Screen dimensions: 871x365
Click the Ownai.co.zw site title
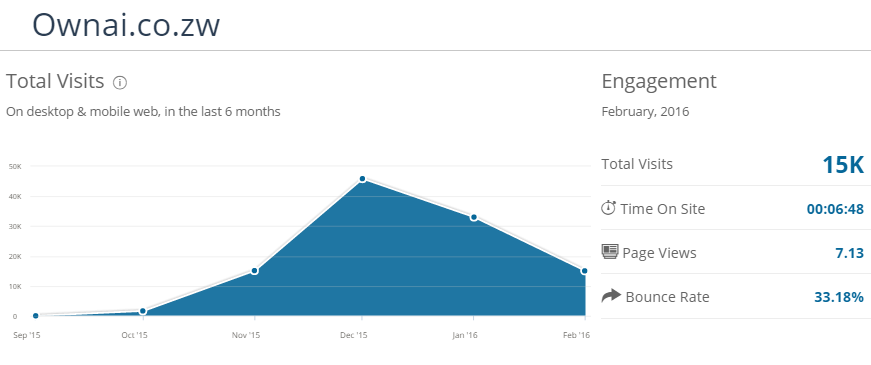coord(126,25)
